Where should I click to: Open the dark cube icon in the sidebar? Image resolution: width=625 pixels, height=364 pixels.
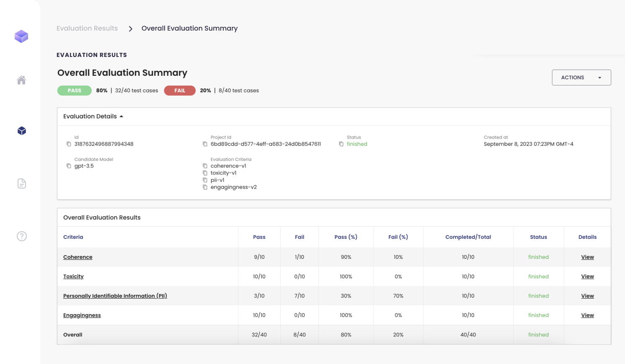[x=22, y=131]
